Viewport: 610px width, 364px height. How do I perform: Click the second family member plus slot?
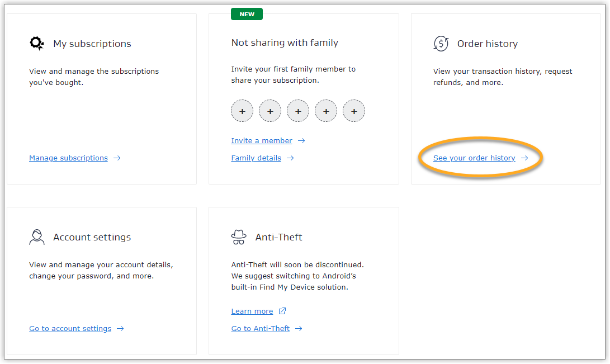click(x=270, y=111)
